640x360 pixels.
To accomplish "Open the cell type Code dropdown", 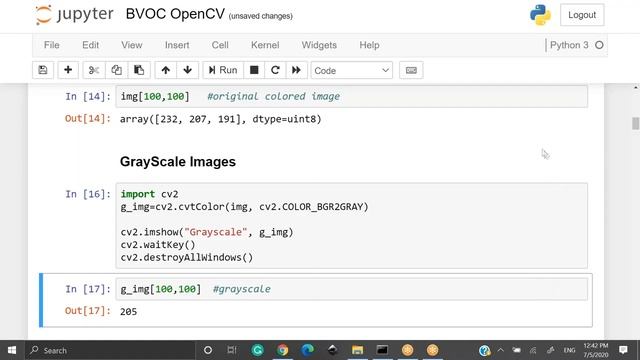I will [x=351, y=70].
